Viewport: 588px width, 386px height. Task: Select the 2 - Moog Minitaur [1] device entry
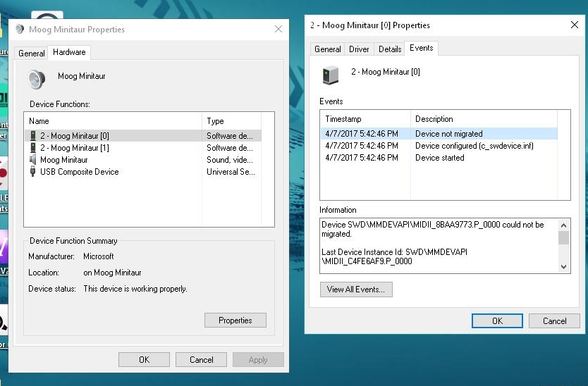pos(74,148)
